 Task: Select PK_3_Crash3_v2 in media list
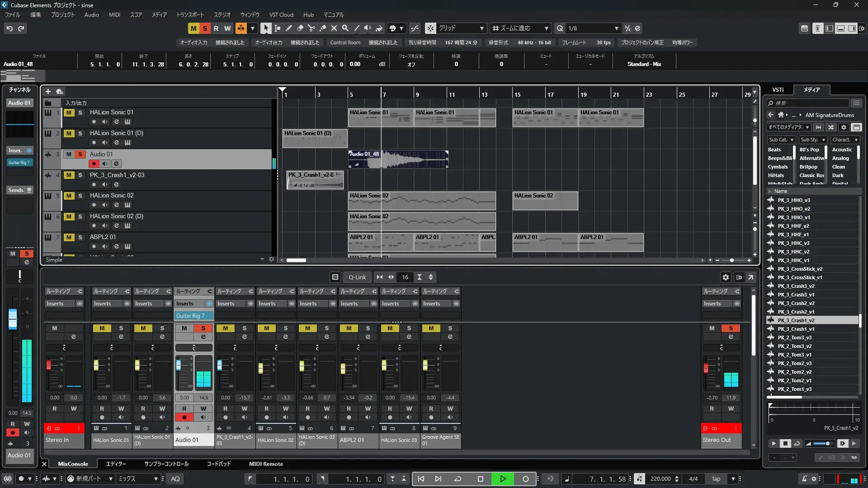click(x=796, y=286)
